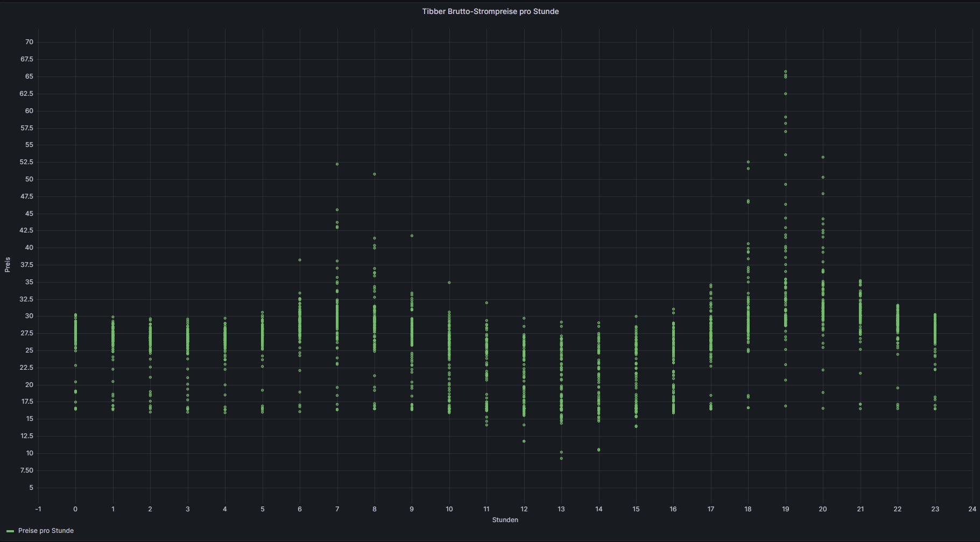Click the lowest data point at hour 12

pos(524,441)
